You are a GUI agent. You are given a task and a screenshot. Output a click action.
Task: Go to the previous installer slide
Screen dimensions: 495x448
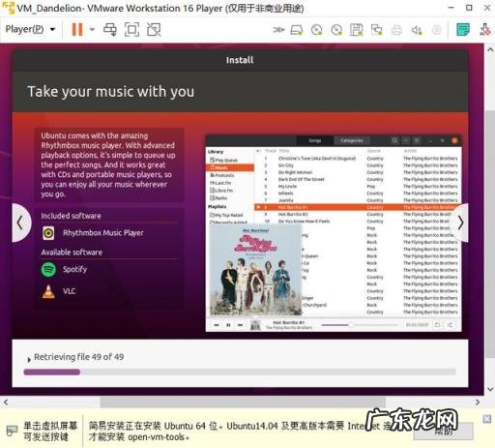click(20, 223)
